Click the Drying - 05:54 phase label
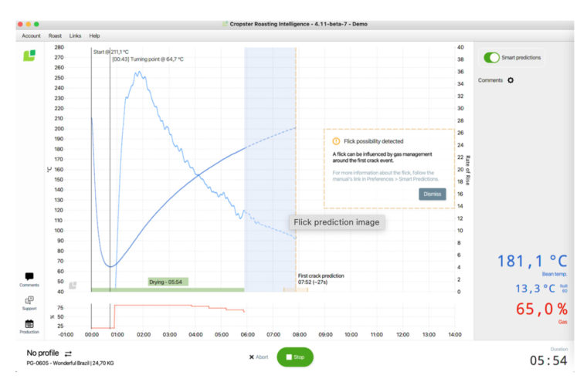Image resolution: width=587 pixels, height=392 pixels. 168,282
